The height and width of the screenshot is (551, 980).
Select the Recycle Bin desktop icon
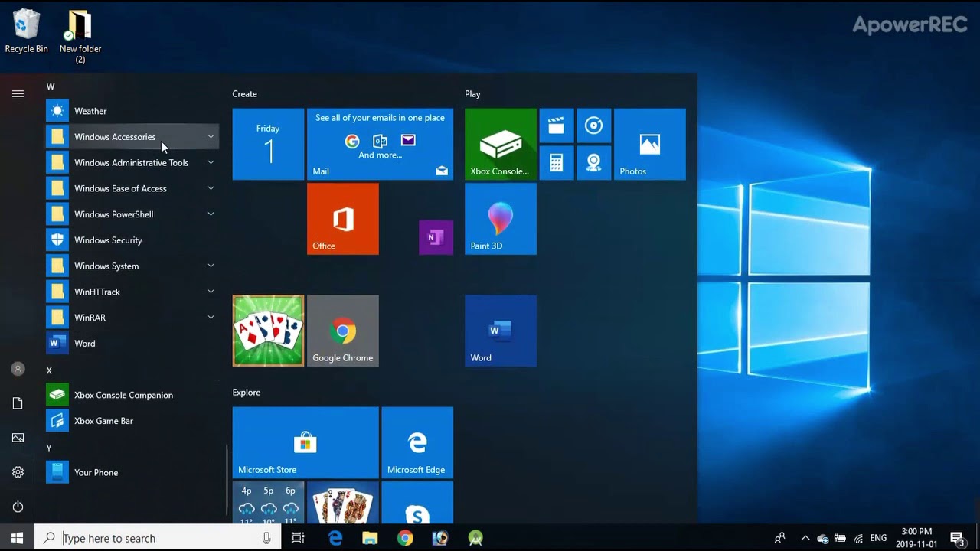click(26, 31)
